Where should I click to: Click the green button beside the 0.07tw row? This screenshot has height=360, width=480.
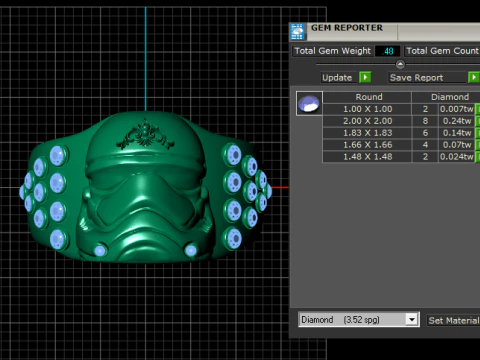click(477, 145)
